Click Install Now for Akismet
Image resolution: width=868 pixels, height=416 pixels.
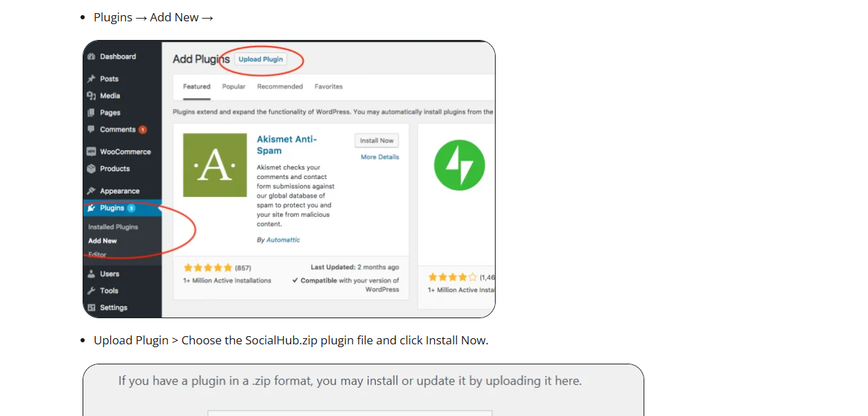377,141
